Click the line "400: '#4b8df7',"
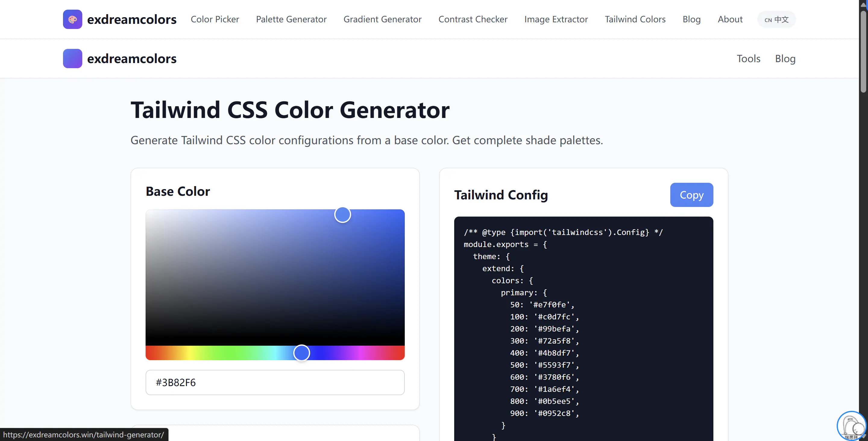Image resolution: width=868 pixels, height=441 pixels. point(545,353)
